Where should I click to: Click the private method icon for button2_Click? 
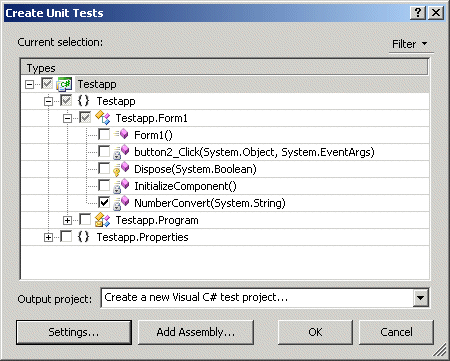[x=121, y=152]
